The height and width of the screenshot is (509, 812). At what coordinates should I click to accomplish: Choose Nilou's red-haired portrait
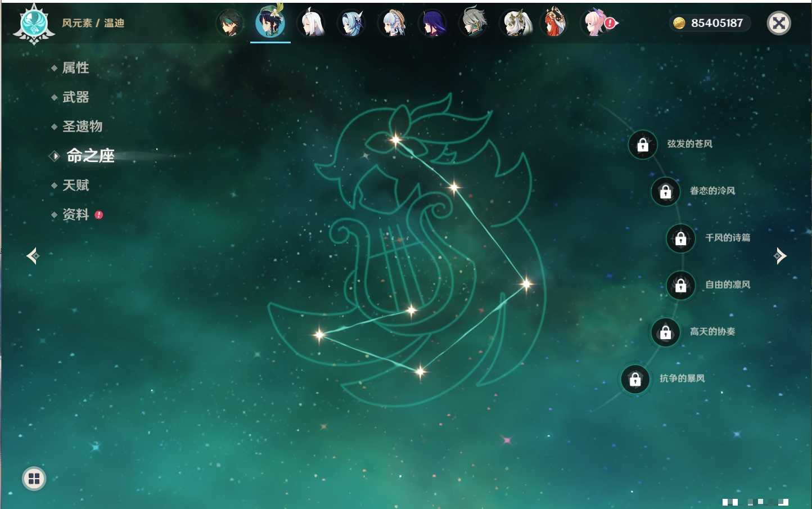click(554, 24)
